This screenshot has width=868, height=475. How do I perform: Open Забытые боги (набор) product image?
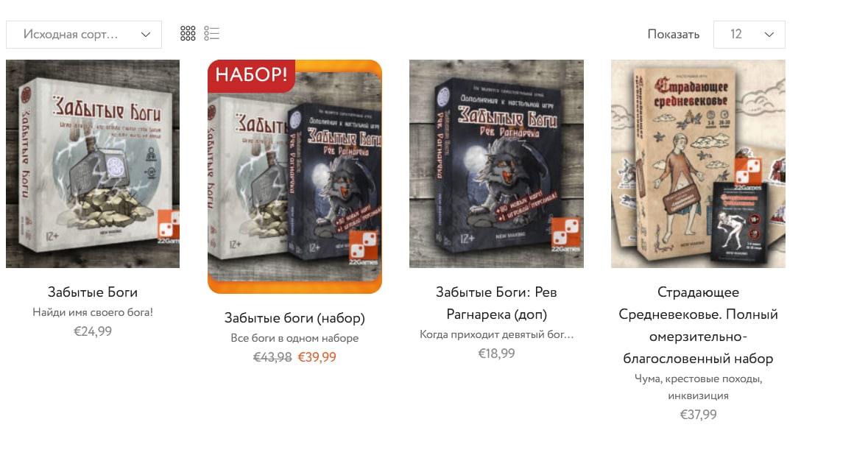pyautogui.click(x=294, y=177)
